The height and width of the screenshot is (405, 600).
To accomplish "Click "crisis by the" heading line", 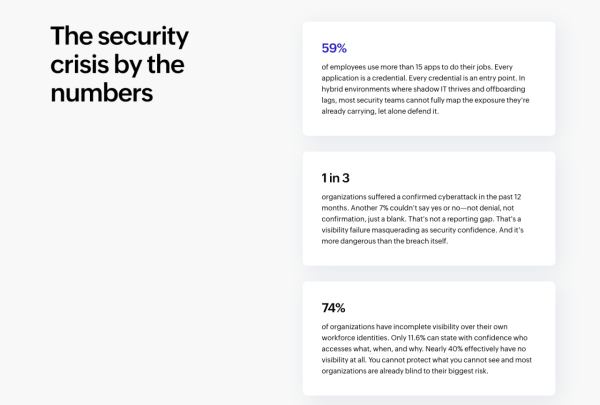I will tap(117, 64).
